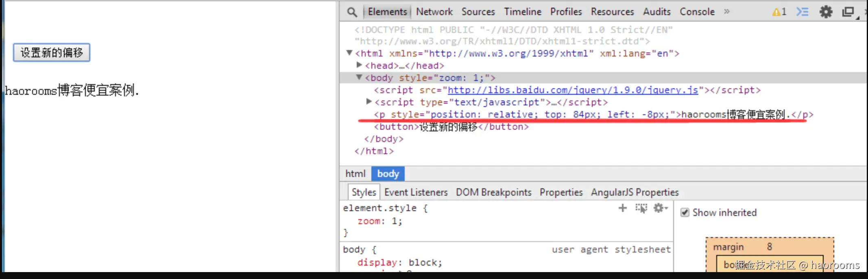
Task: Select the Event Listeners sidebar tab
Action: [x=416, y=192]
